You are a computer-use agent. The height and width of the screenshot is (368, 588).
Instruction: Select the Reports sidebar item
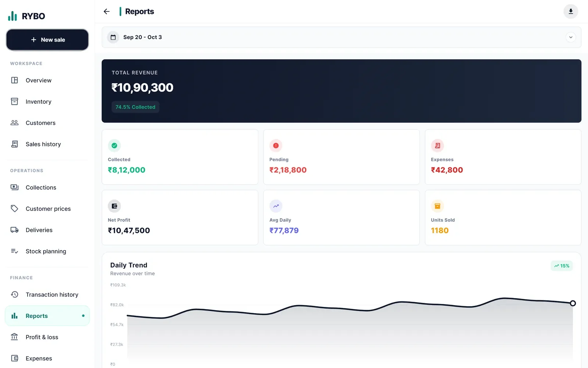point(47,316)
